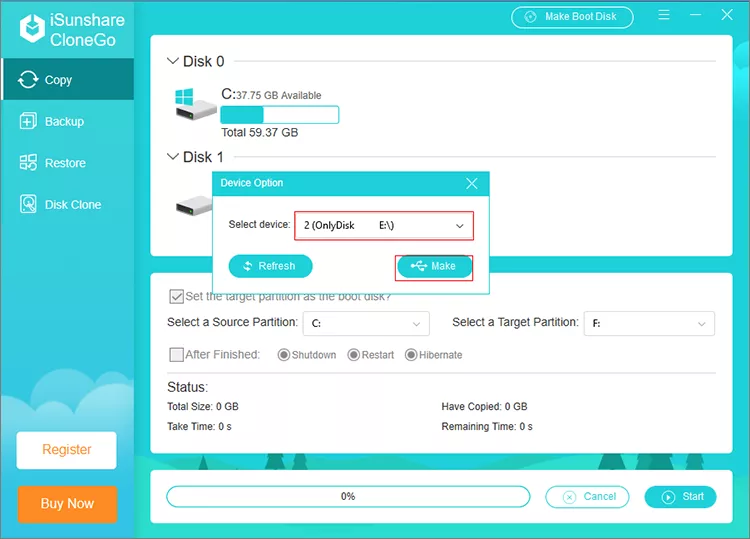Click the USB icon on Make button
This screenshot has width=750, height=539.
click(419, 266)
